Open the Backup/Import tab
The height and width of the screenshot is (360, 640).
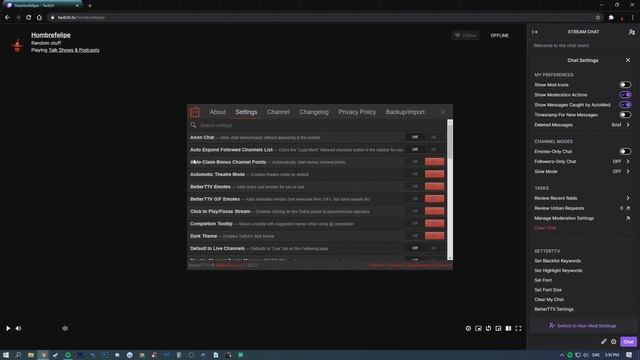pyautogui.click(x=405, y=112)
